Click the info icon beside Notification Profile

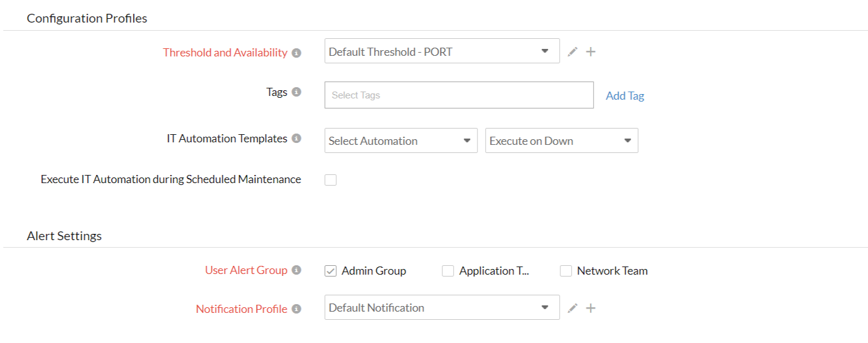pyautogui.click(x=297, y=309)
